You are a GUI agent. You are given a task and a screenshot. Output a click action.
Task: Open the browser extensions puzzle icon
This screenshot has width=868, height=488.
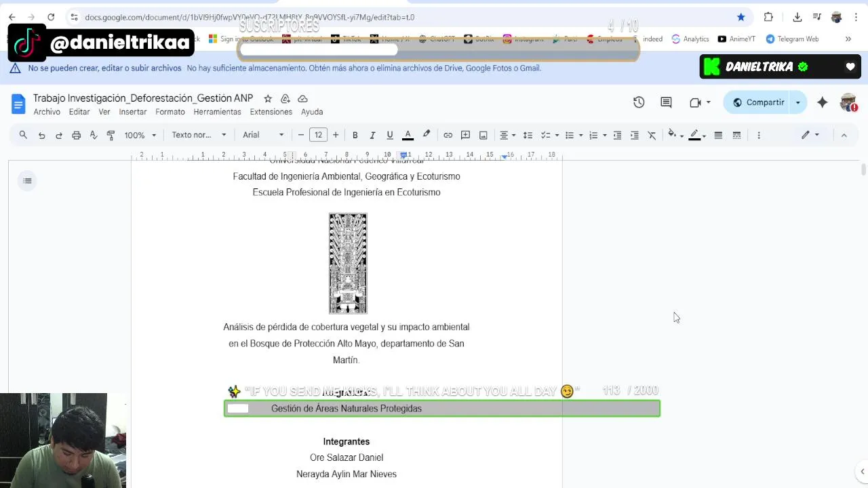pyautogui.click(x=768, y=17)
